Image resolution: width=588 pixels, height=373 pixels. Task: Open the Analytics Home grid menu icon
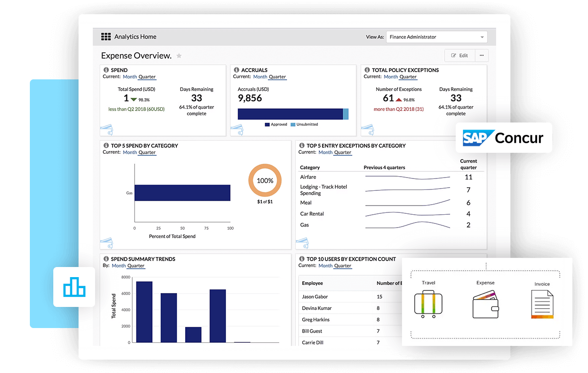click(106, 37)
